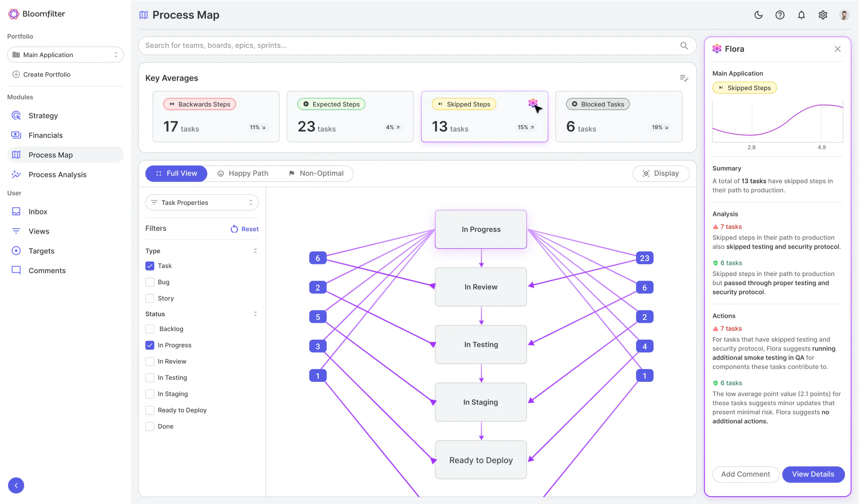Screen dimensions: 859x504
Task: Click Create Portfolio
Action: [x=41, y=74]
